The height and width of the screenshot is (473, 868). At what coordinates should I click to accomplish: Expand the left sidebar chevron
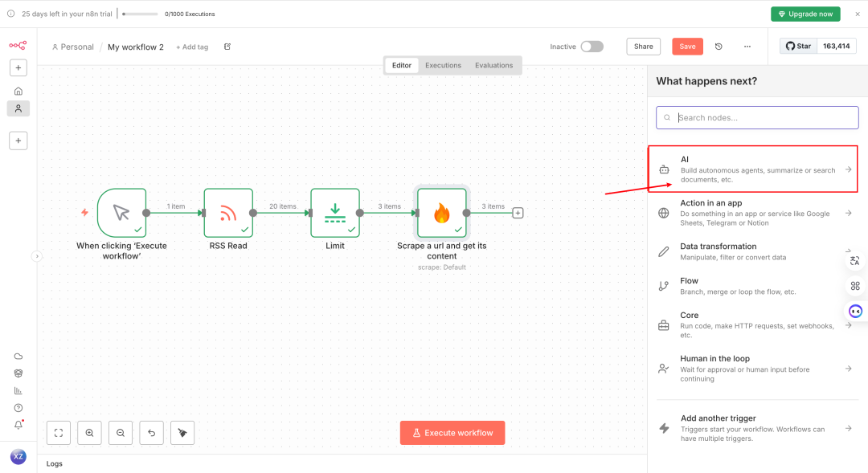[x=36, y=256]
